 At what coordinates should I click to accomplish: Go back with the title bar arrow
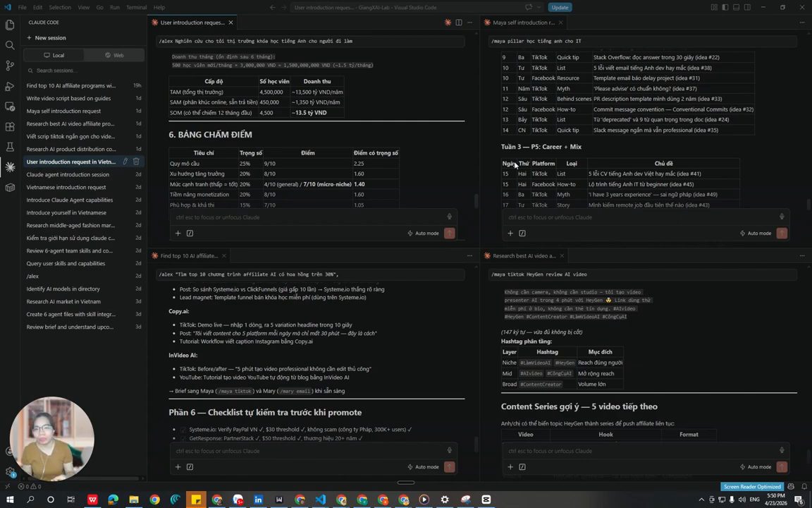272,7
